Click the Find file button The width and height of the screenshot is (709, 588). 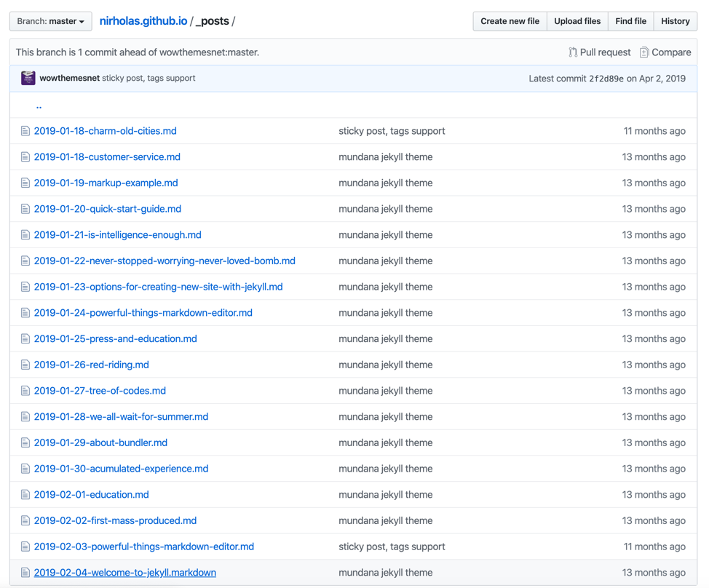click(x=631, y=21)
